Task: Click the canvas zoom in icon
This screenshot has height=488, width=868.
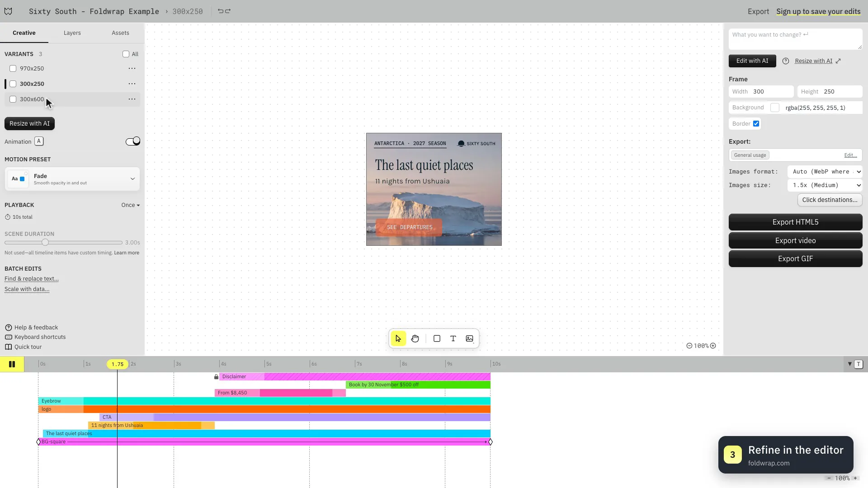Action: [x=713, y=346]
